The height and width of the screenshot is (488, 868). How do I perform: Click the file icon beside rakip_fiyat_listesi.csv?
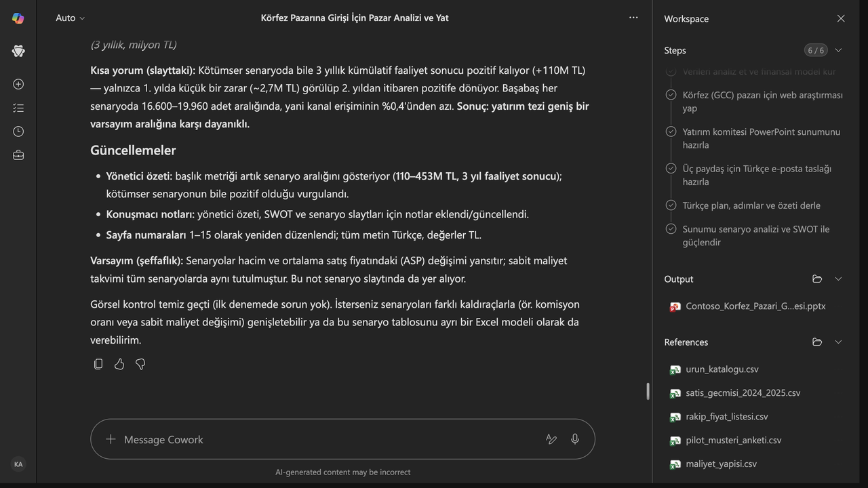tap(675, 417)
